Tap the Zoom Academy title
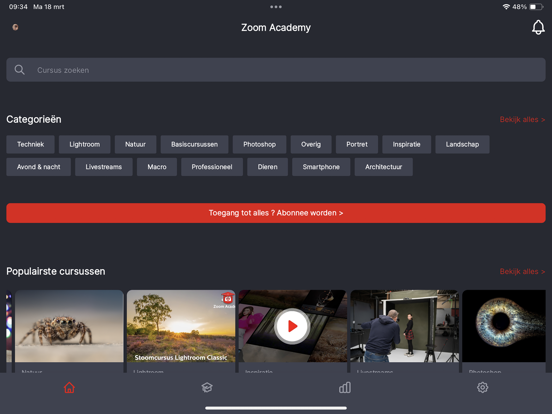The image size is (552, 414). (276, 27)
